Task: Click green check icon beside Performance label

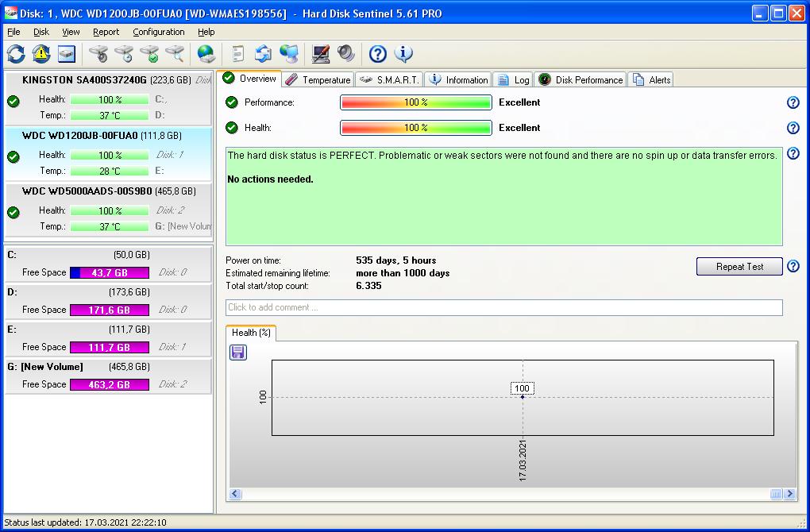Action: (x=232, y=102)
